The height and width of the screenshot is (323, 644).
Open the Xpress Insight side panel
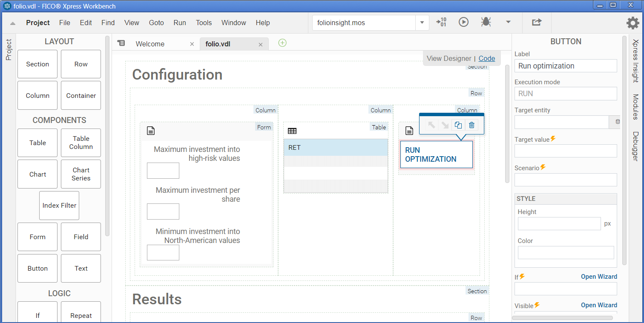pos(635,61)
